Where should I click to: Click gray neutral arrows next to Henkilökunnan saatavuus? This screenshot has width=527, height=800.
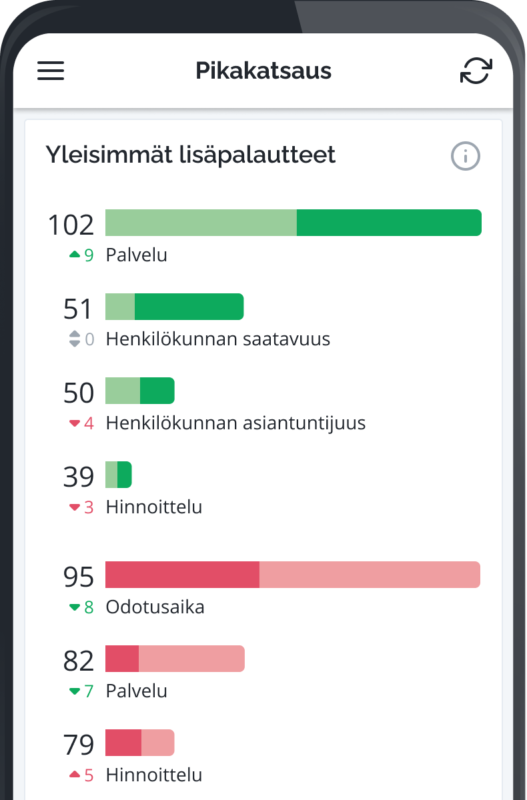coord(74,339)
